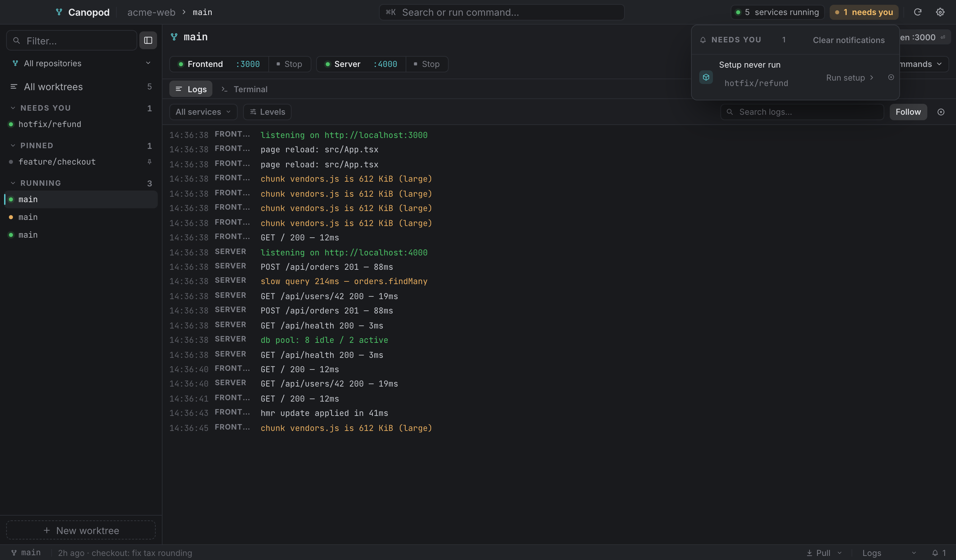Click the cube icon beside Setup never run
Viewport: 956px width, 560px height.
(x=706, y=78)
